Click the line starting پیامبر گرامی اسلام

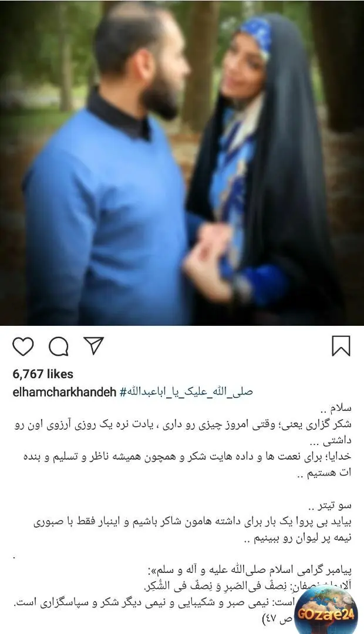pyautogui.click(x=250, y=571)
